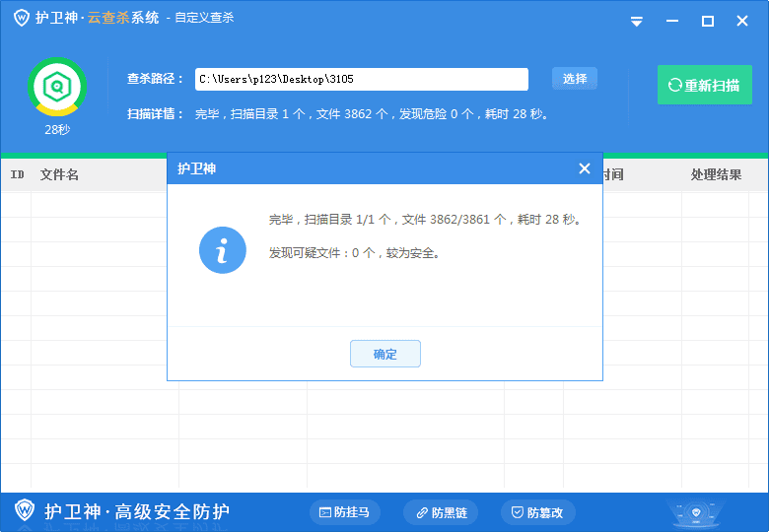Close the 云查杀系统 main window
Viewport: 769px width, 532px height.
click(x=742, y=21)
